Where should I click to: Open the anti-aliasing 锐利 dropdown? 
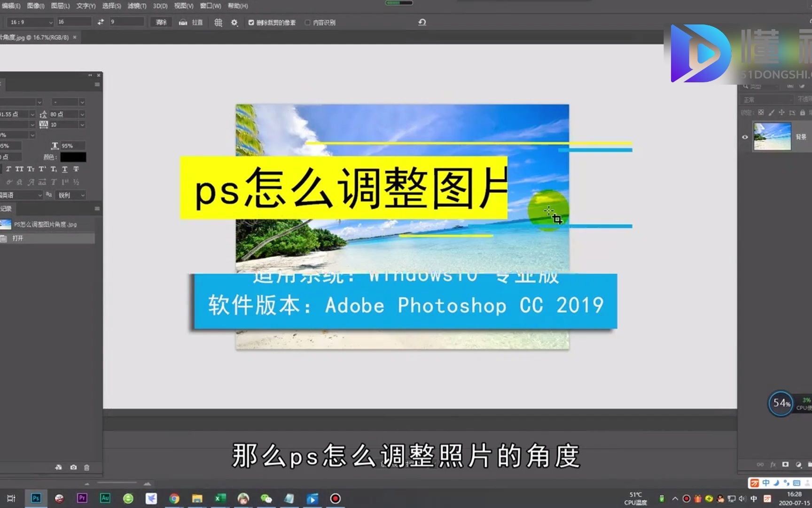[x=71, y=195]
